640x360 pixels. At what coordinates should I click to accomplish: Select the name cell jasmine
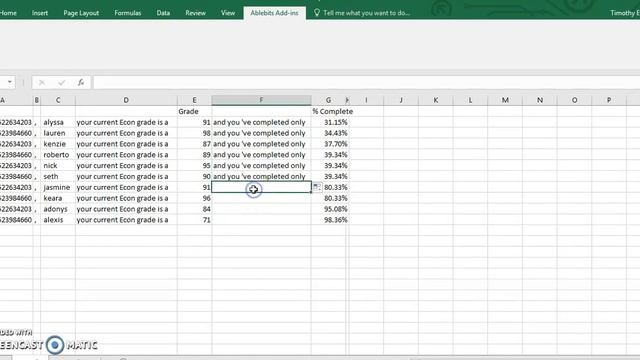[x=58, y=187]
